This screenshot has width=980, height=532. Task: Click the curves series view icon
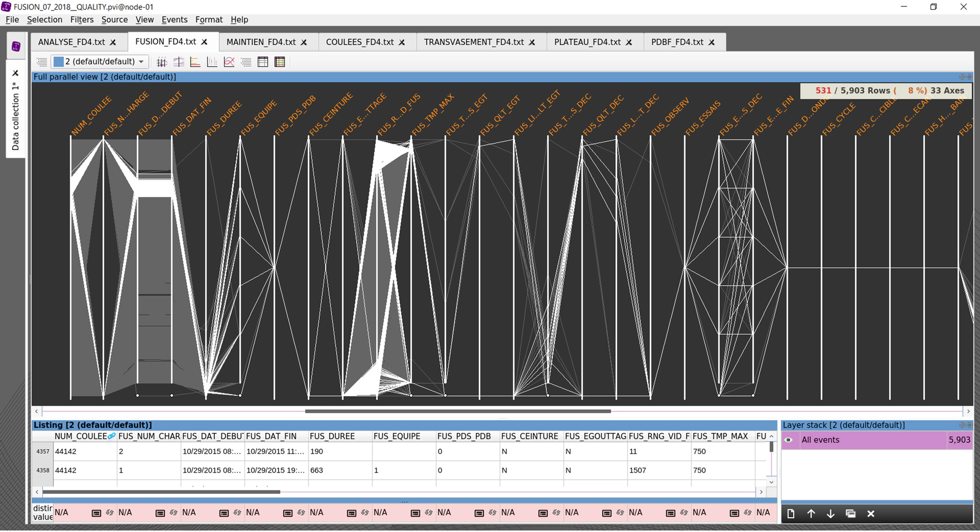pos(229,62)
